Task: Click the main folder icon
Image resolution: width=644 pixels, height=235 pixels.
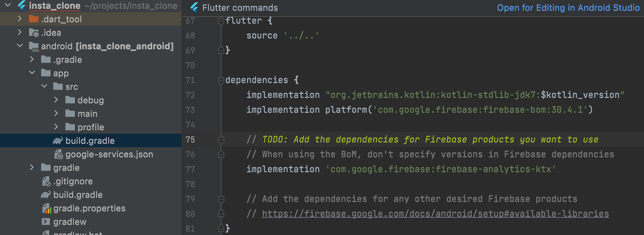Action: tap(70, 113)
